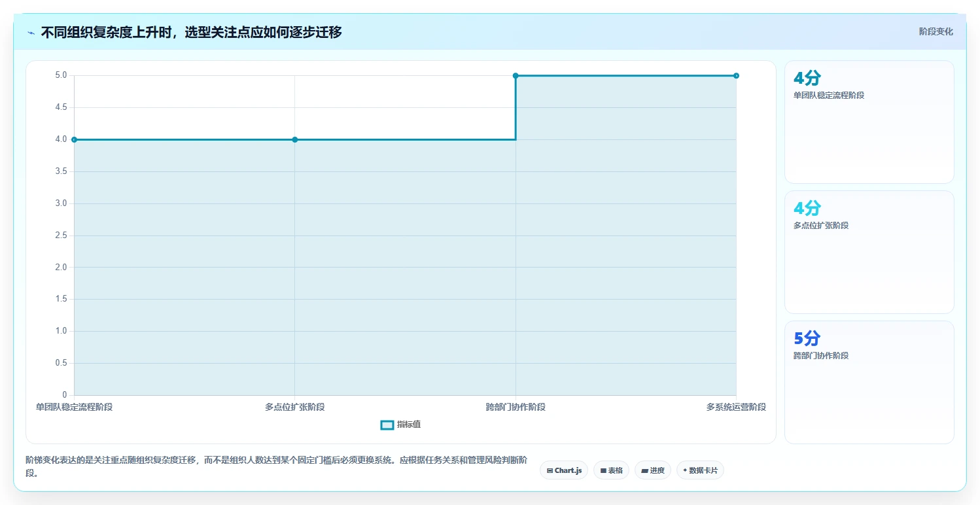
Task: Open the 5分 跨部门协作阶段 card
Action: (x=869, y=382)
